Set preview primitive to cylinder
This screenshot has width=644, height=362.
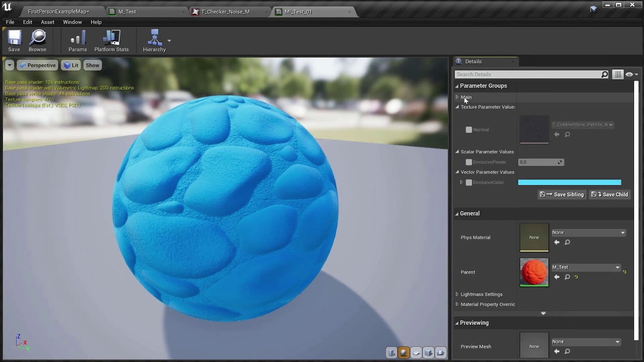(391, 352)
